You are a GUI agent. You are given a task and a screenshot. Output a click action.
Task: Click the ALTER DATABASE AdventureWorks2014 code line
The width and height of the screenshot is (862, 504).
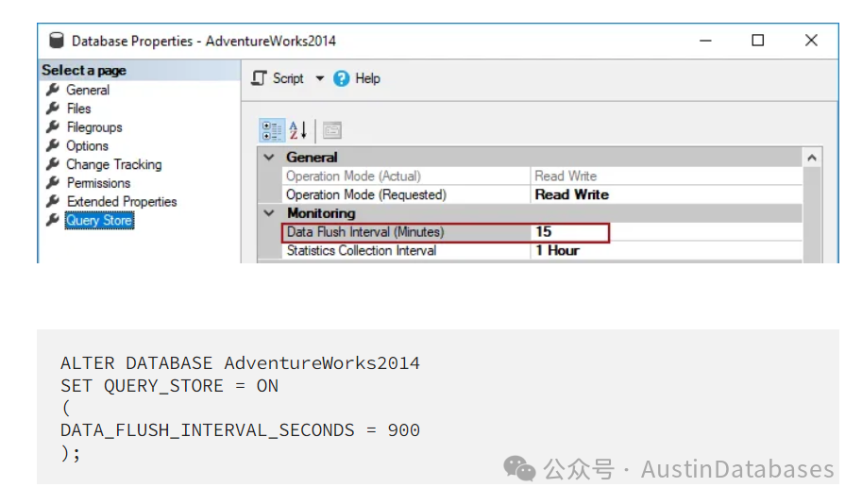[x=240, y=363]
